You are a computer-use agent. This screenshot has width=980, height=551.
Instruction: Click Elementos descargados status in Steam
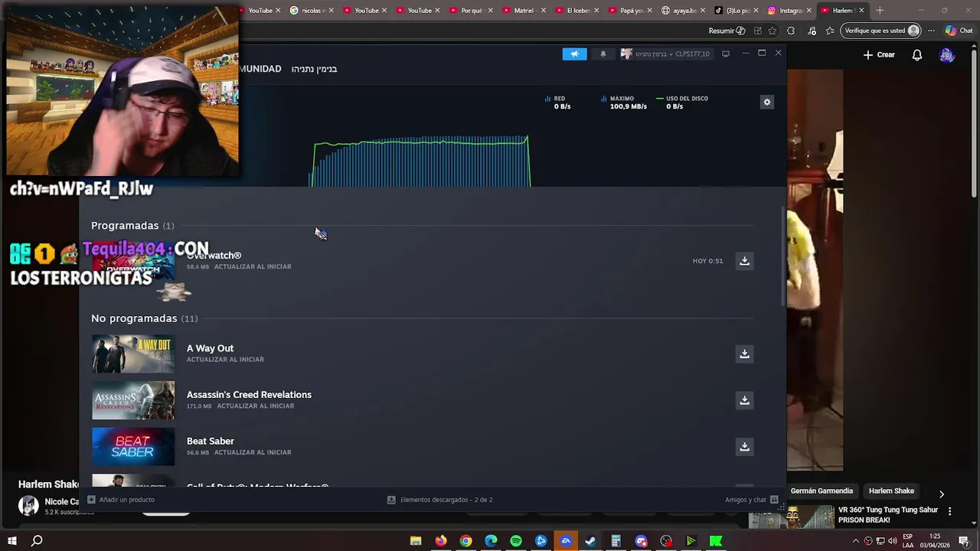click(439, 500)
